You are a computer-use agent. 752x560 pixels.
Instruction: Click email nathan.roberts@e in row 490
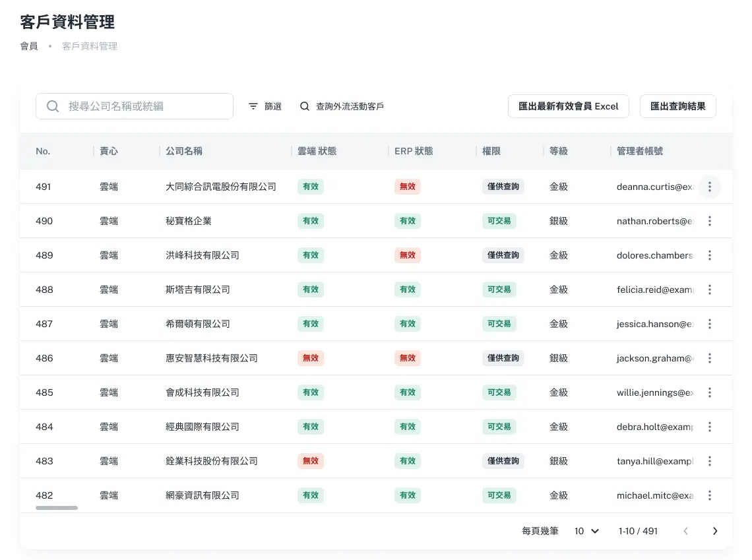tap(654, 221)
